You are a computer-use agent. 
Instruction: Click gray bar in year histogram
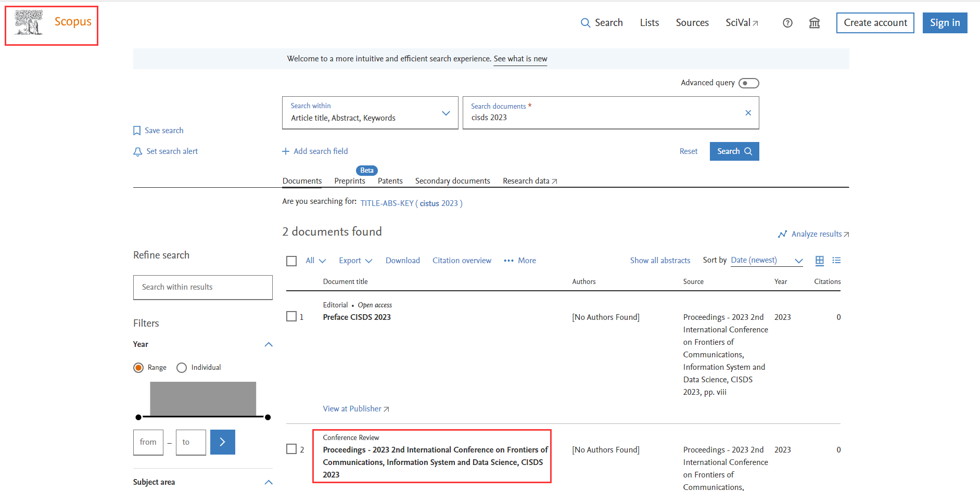203,398
